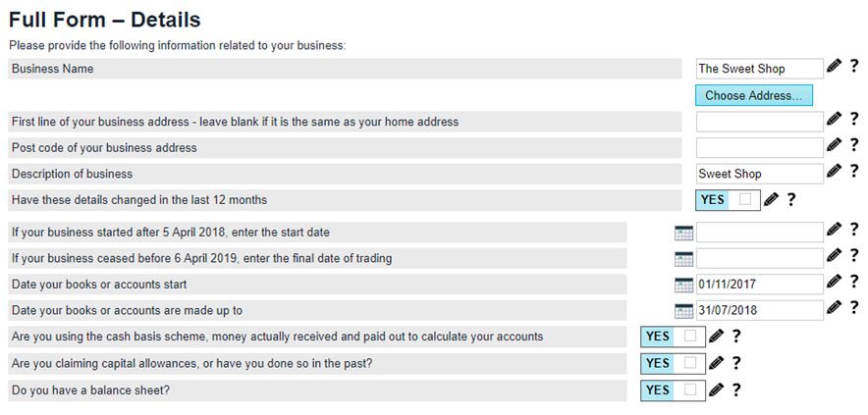Open calendar for date accounts start
The image size is (868, 415).
coord(684,285)
